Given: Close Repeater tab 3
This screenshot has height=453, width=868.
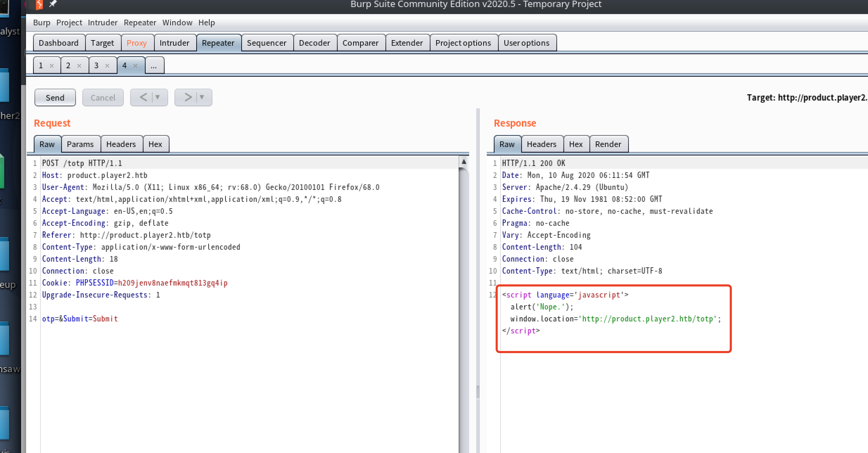Looking at the screenshot, I should coord(107,66).
